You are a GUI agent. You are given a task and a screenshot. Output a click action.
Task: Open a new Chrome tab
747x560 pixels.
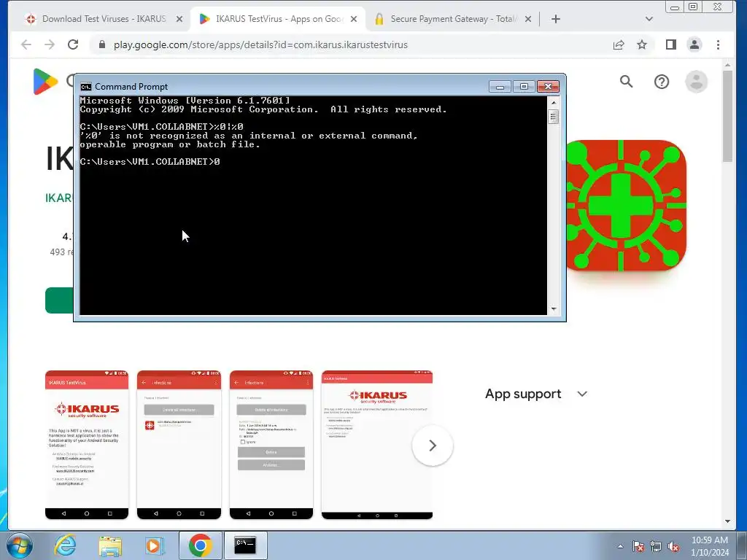point(555,19)
